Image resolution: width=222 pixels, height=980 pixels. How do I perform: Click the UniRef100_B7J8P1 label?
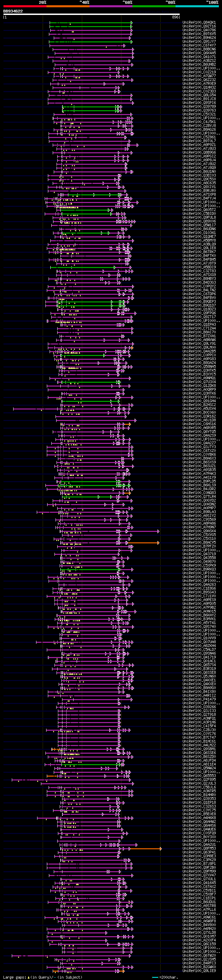199,864
